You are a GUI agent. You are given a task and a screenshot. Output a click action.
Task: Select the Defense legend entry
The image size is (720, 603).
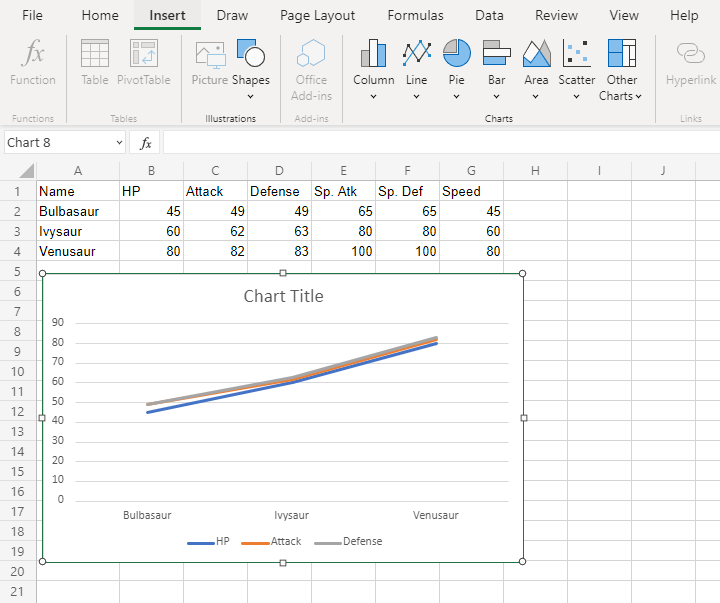tap(362, 541)
